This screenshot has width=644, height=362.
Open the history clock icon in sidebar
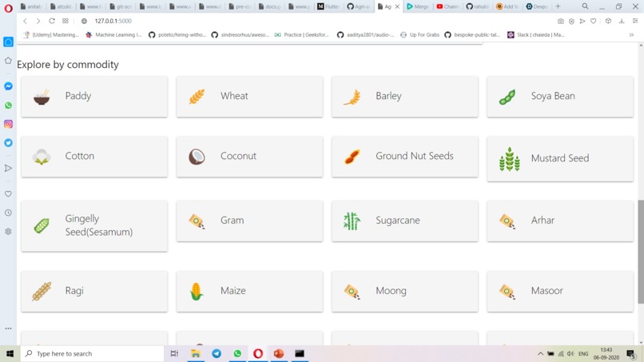coord(8,213)
